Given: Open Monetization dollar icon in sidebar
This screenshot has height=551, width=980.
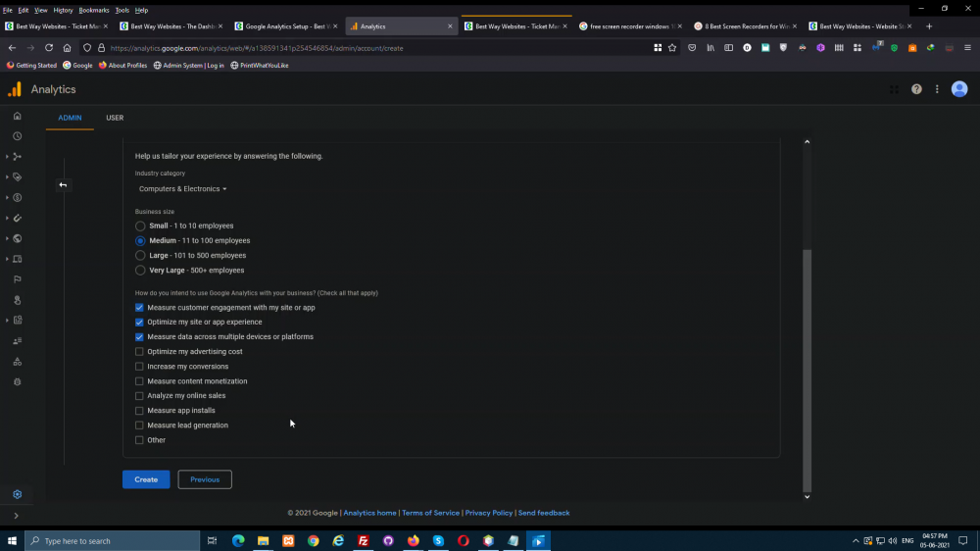Looking at the screenshot, I should (18, 198).
